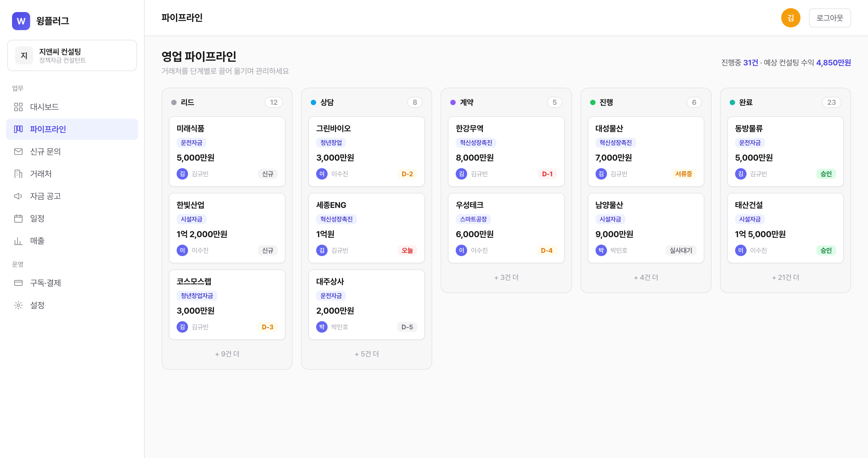868x458 pixels.
Task: Click the 리드 count badge 12
Action: pyautogui.click(x=274, y=102)
